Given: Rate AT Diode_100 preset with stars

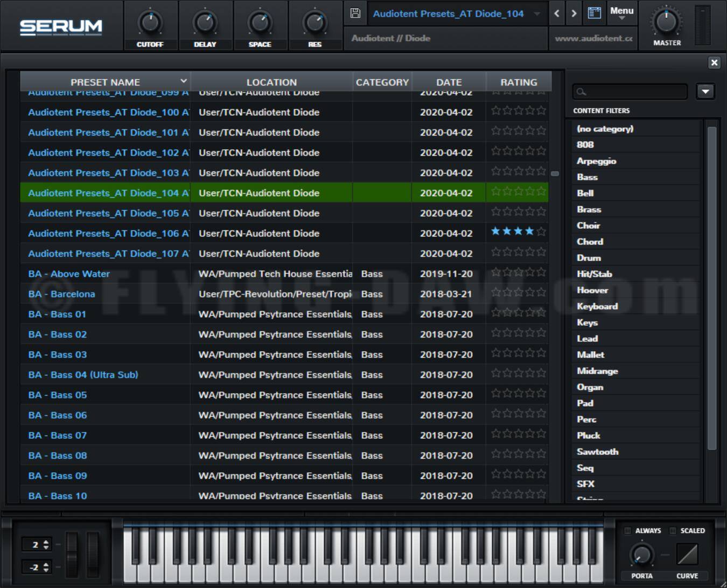Looking at the screenshot, I should [x=518, y=110].
